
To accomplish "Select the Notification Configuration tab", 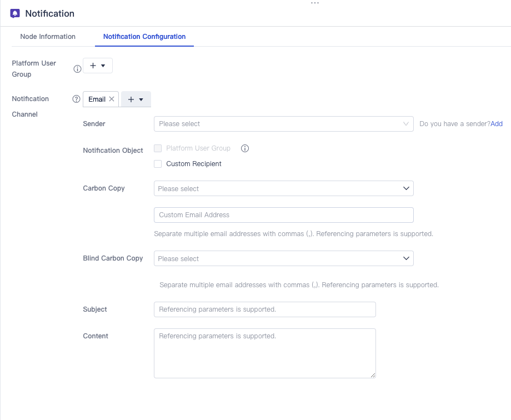I will pos(144,37).
